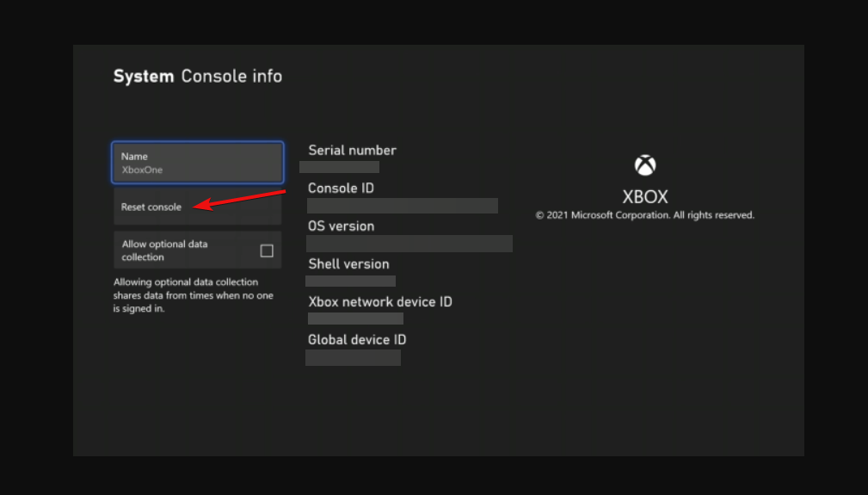
Task: Click the optional data collection description text
Action: 194,295
